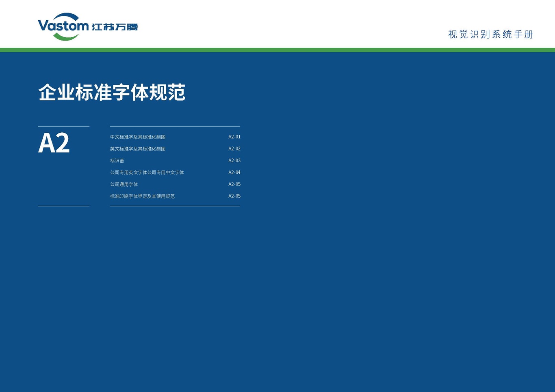Click page number A2-04
555x392 pixels.
234,172
